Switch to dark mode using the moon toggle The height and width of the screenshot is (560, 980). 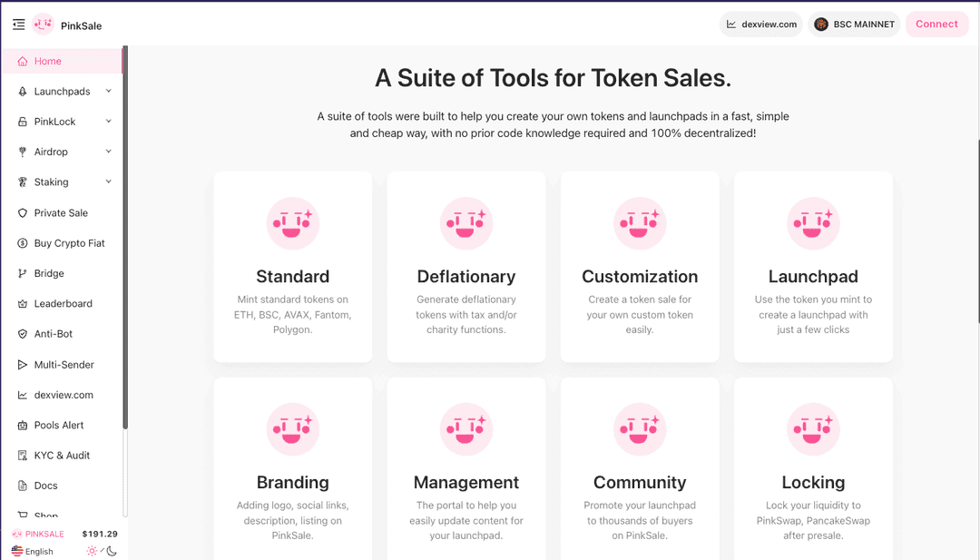tap(111, 550)
